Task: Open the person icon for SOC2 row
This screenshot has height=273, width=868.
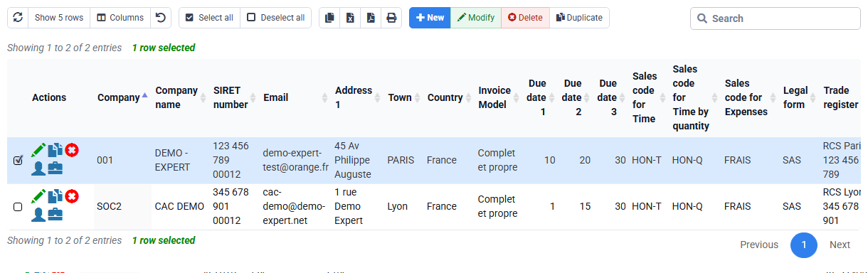Action: (38, 214)
